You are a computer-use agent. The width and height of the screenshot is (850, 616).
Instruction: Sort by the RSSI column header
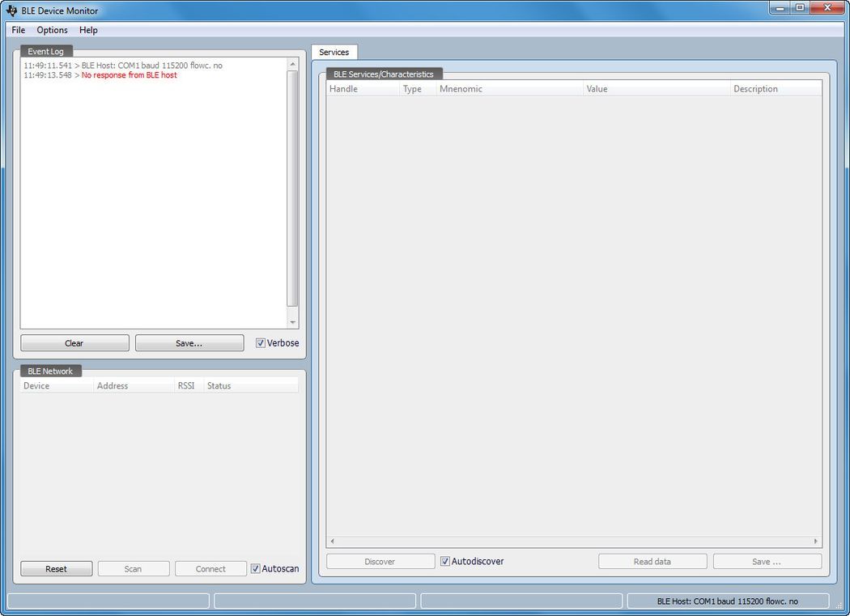185,385
